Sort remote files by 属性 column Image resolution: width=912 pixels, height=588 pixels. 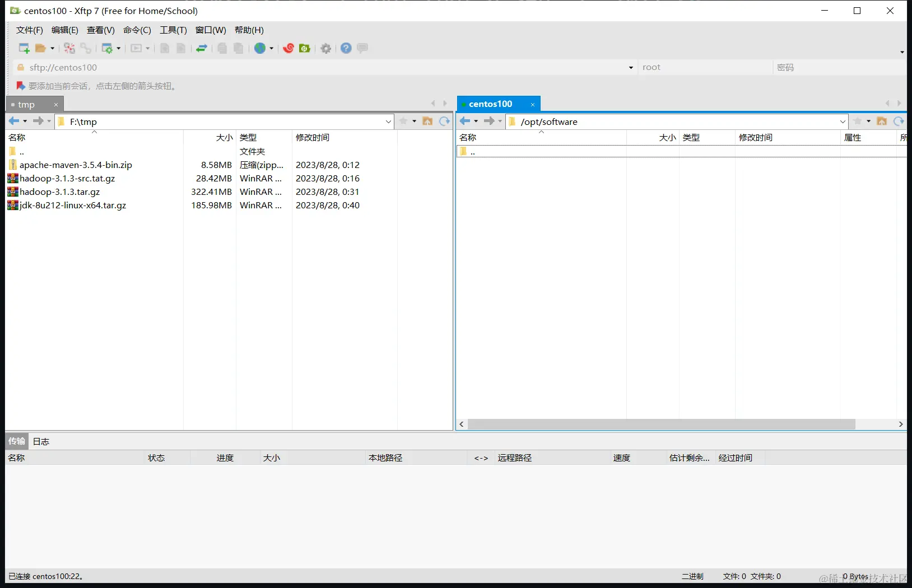click(x=868, y=138)
